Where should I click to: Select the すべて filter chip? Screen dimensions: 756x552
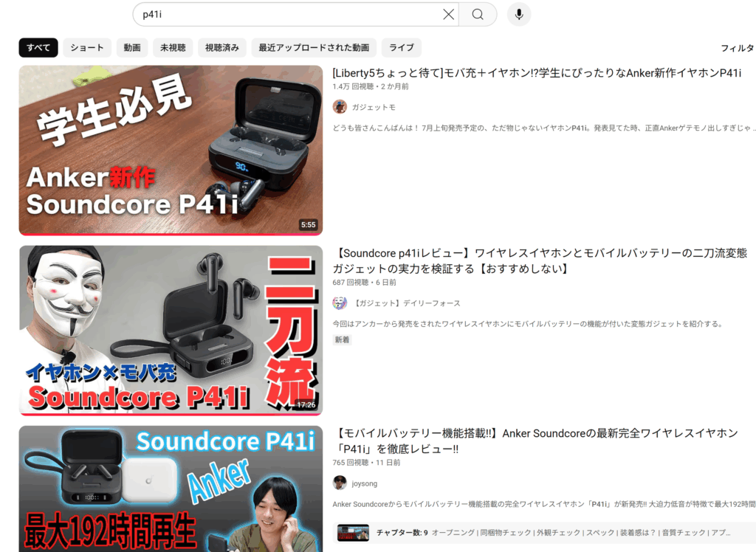click(38, 48)
